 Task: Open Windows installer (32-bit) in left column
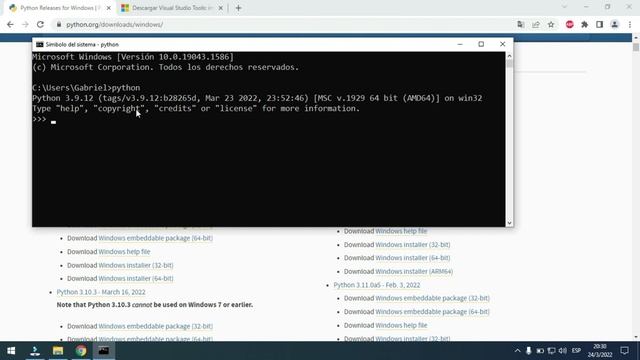[136, 265]
